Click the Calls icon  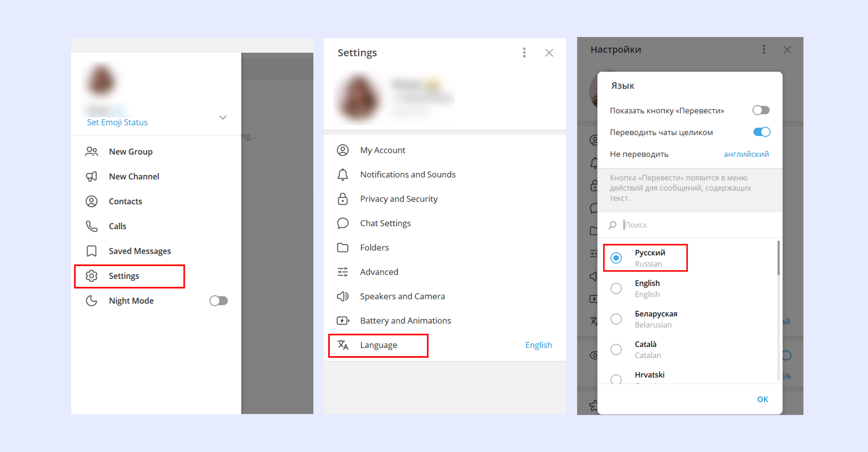[93, 226]
